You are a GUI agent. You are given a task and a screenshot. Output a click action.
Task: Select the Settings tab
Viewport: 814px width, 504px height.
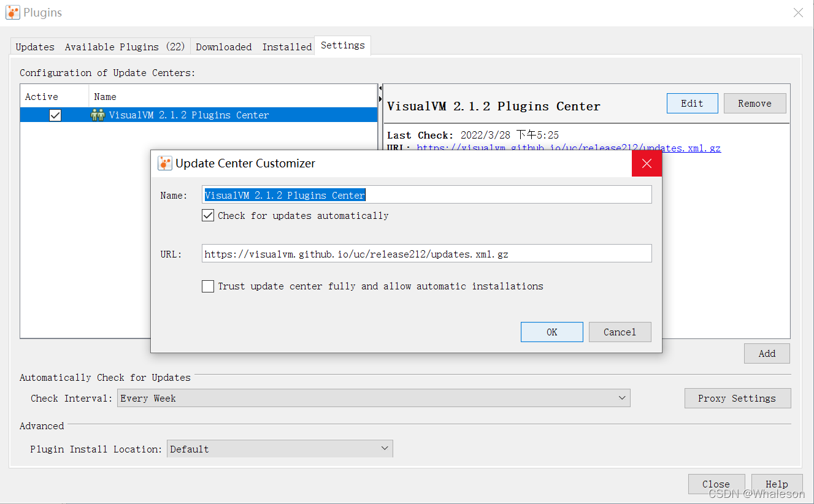tap(343, 45)
